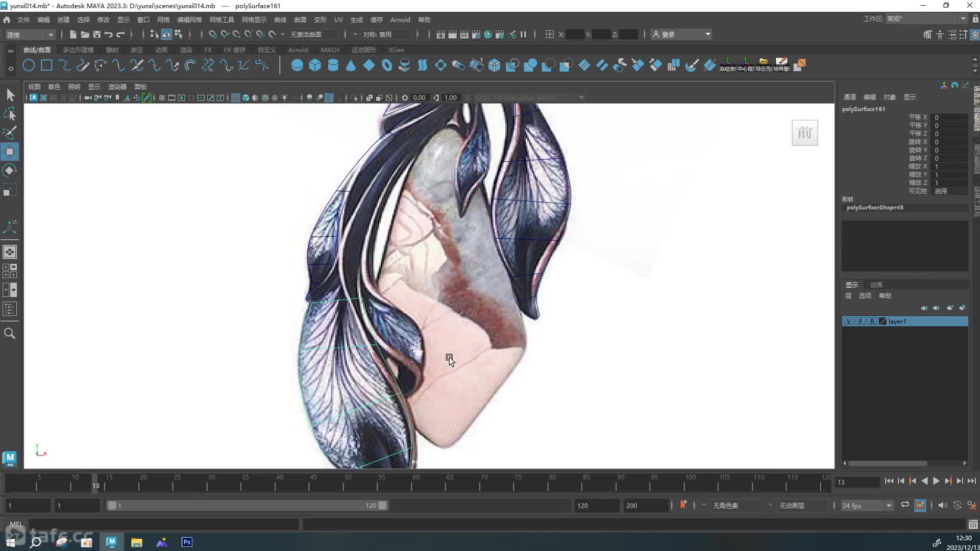
Task: Activate the Rotate tool in toolbox
Action: pyautogui.click(x=10, y=170)
